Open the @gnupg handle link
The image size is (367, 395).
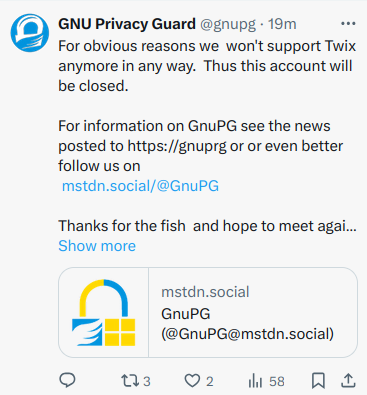(228, 24)
